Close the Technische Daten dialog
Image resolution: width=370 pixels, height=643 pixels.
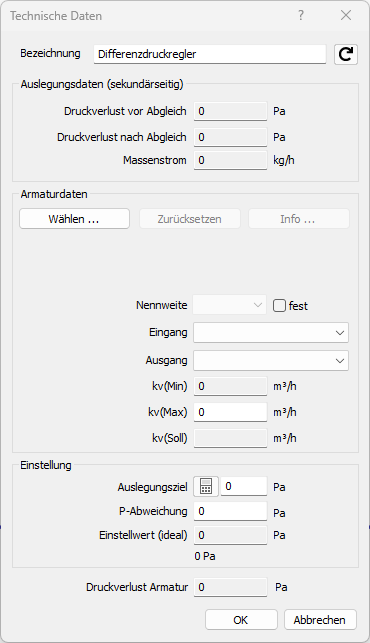[346, 16]
